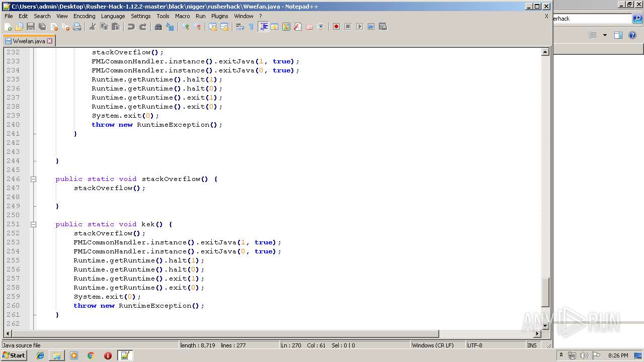644x362 pixels.
Task: Click the horizontal scrollbar right arrow
Action: point(537,333)
